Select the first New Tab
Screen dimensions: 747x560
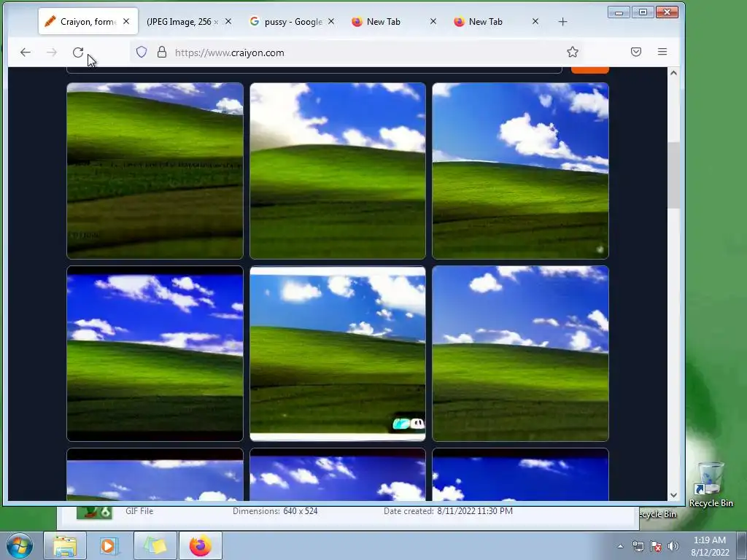pos(383,21)
